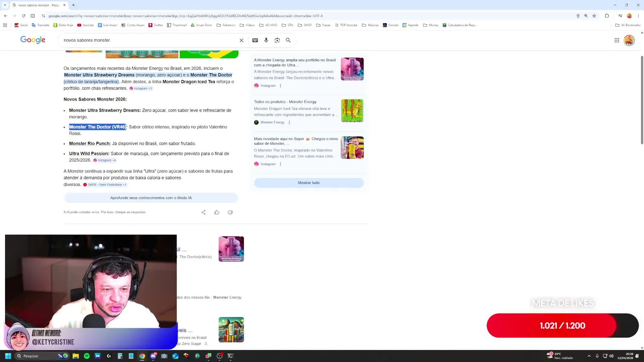Image resolution: width=644 pixels, height=362 pixels.
Task: Open the Agenda bookmark
Action: pos(410,25)
